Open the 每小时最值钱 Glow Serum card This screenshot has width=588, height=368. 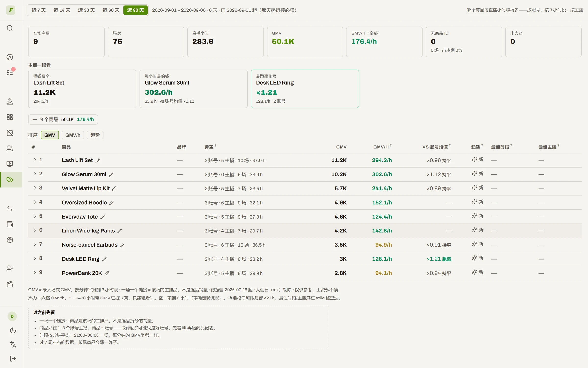(194, 89)
